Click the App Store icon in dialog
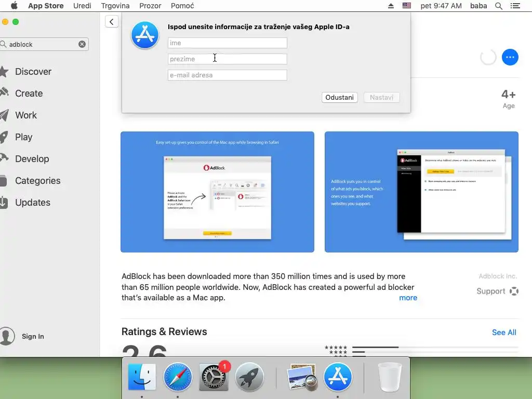Image resolution: width=532 pixels, height=399 pixels. [x=145, y=35]
